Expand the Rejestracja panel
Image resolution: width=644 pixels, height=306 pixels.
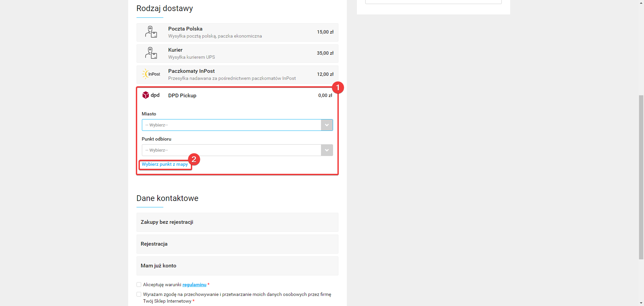coord(237,244)
